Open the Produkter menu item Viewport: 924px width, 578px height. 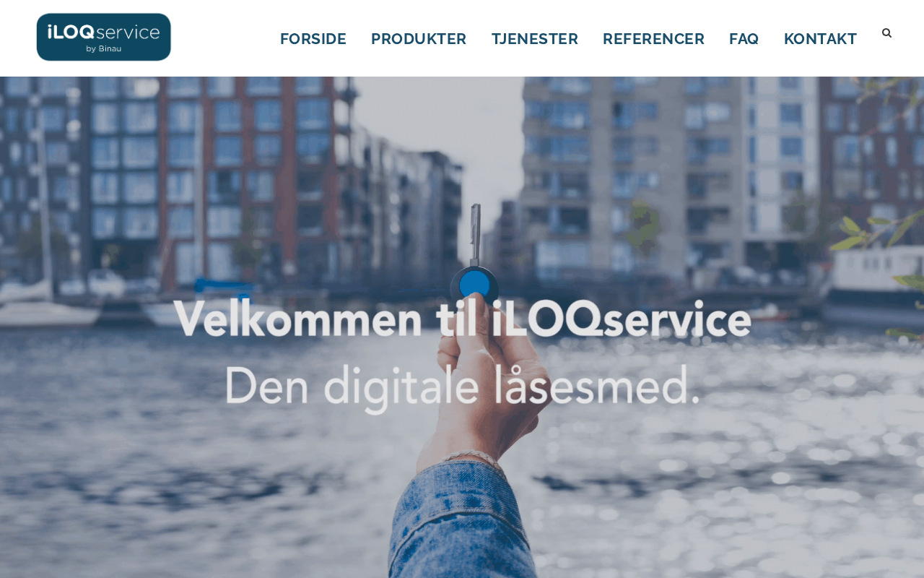point(419,39)
